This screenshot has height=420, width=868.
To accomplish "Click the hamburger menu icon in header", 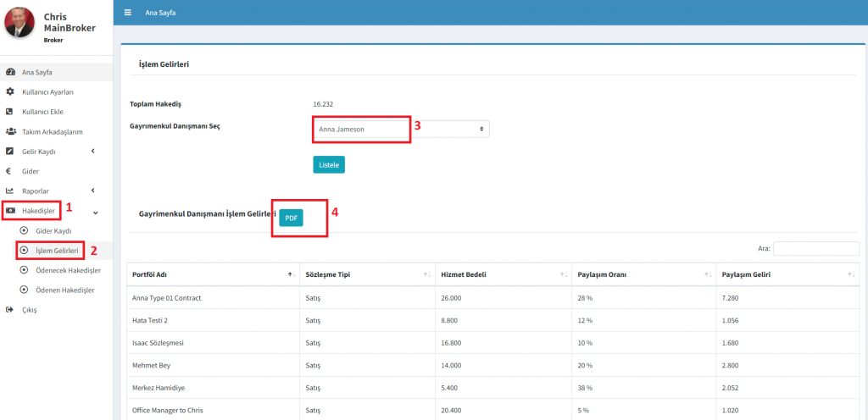I will click(127, 13).
